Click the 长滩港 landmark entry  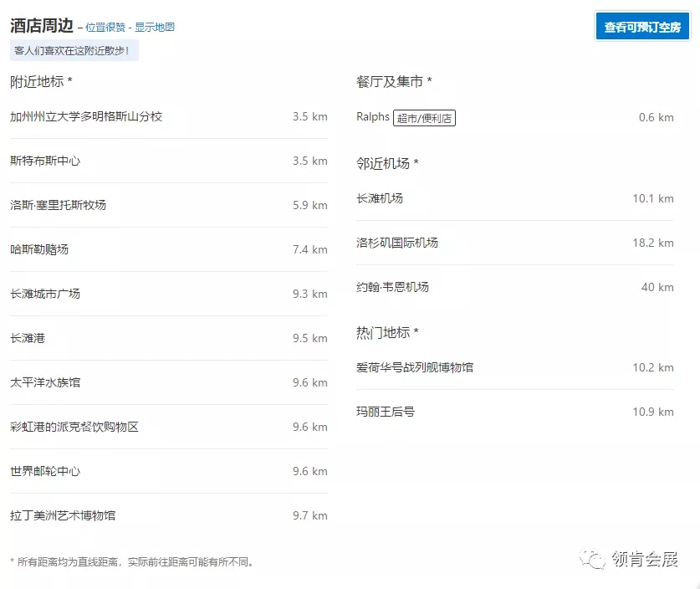click(x=28, y=338)
